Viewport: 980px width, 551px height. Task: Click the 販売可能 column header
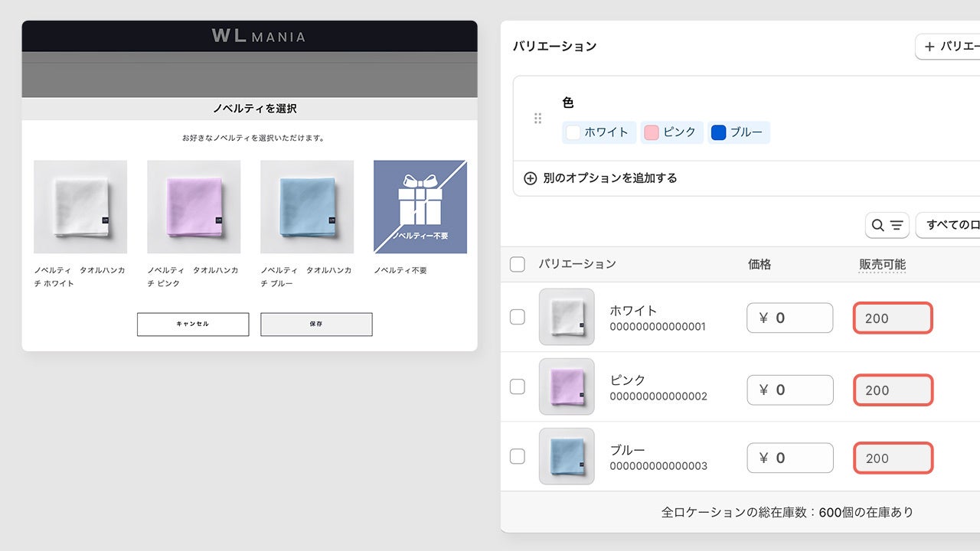coord(882,264)
